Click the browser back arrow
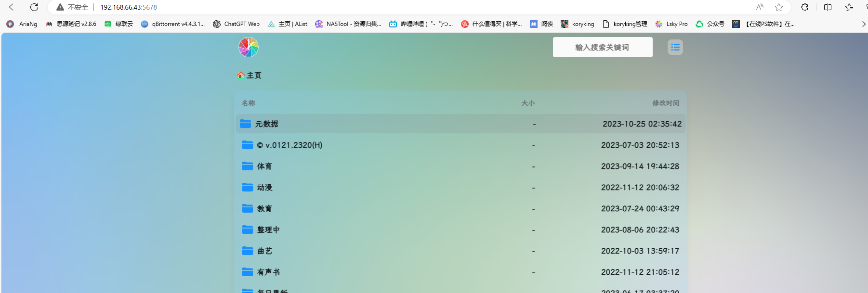Image resolution: width=868 pixels, height=293 pixels. tap(13, 7)
